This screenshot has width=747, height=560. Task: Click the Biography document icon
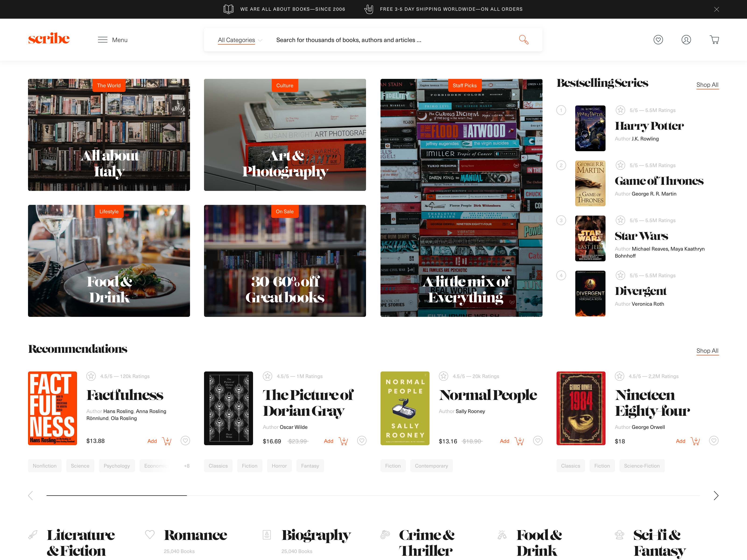tap(267, 535)
